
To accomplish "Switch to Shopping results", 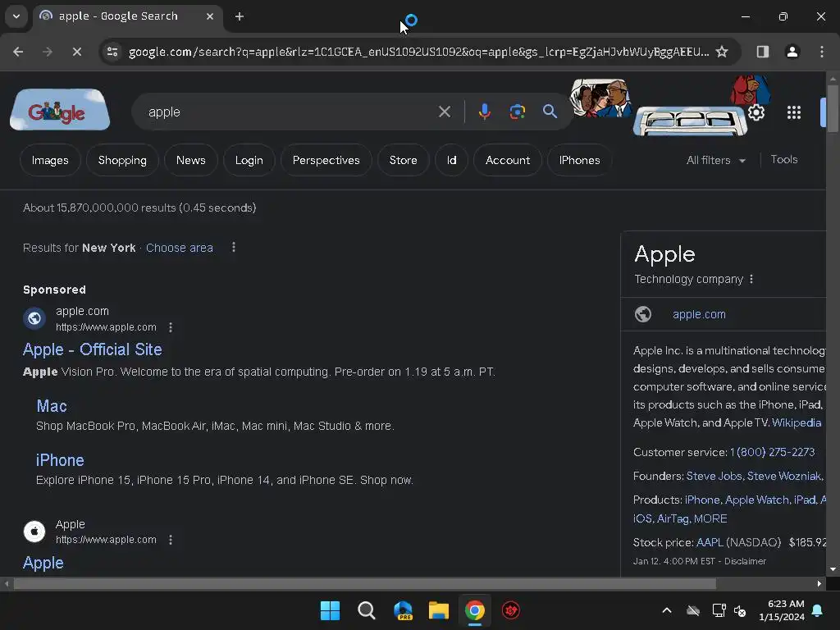I will (x=122, y=160).
